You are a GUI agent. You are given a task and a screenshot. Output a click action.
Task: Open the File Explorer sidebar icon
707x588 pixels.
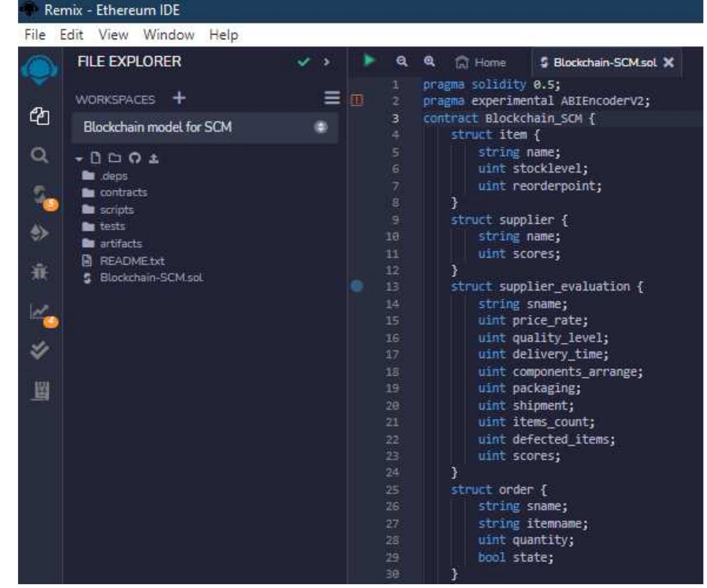point(39,116)
